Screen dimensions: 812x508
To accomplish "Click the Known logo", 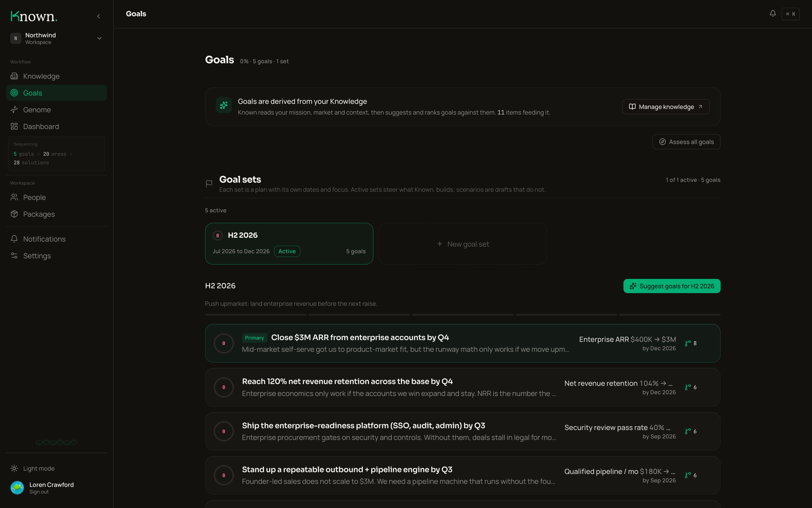I will coord(34,16).
